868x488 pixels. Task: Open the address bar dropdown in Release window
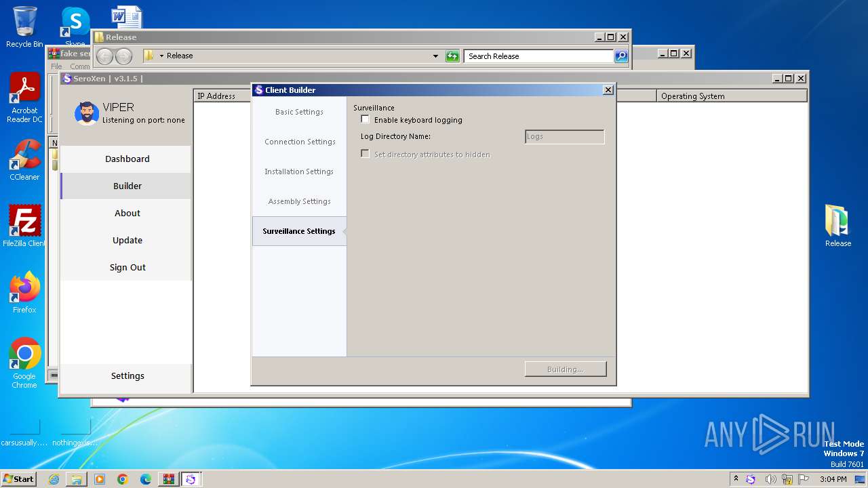435,56
